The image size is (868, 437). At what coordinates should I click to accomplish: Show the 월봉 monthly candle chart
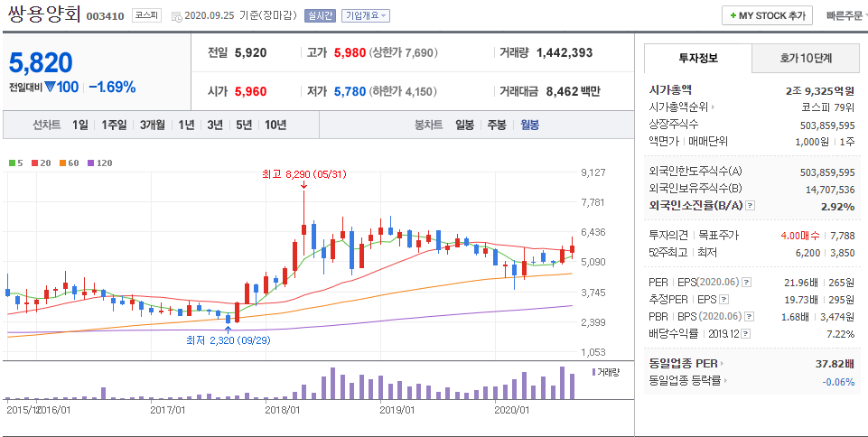pyautogui.click(x=530, y=125)
